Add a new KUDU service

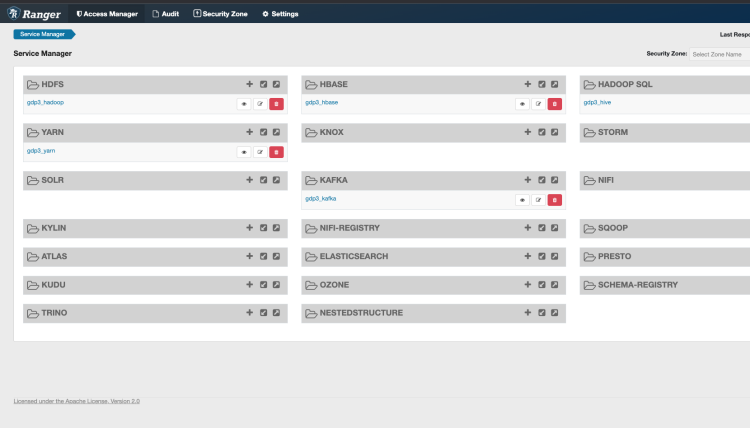(249, 285)
